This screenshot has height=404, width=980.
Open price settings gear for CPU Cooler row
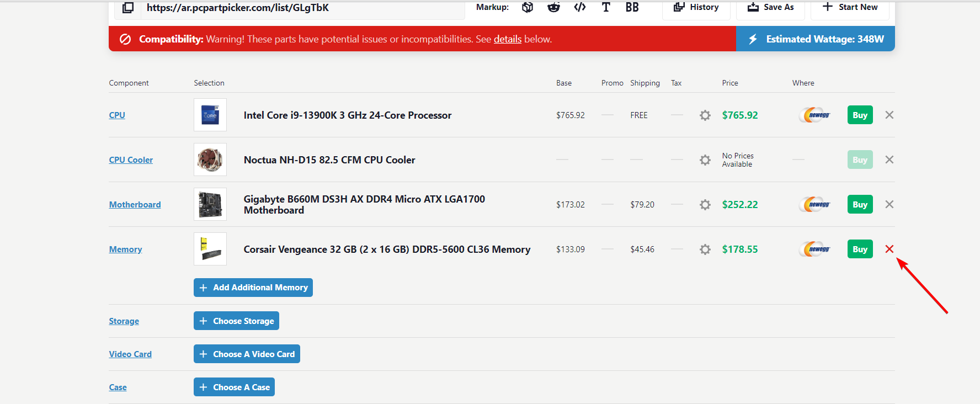click(x=705, y=160)
